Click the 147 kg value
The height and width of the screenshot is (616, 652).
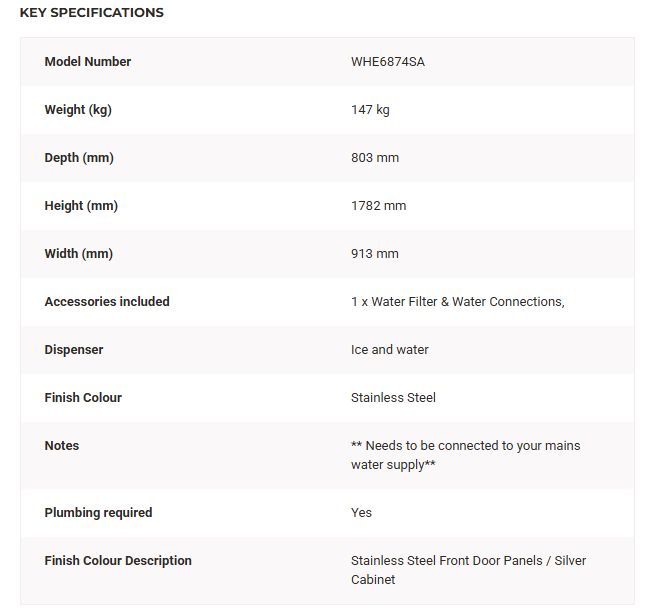pyautogui.click(x=370, y=110)
